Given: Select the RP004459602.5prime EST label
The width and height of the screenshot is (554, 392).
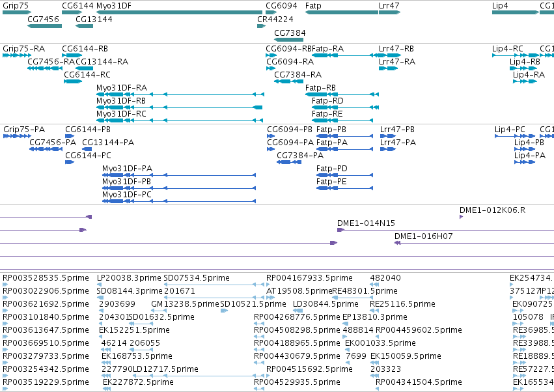Looking at the screenshot, I should 419,330.
